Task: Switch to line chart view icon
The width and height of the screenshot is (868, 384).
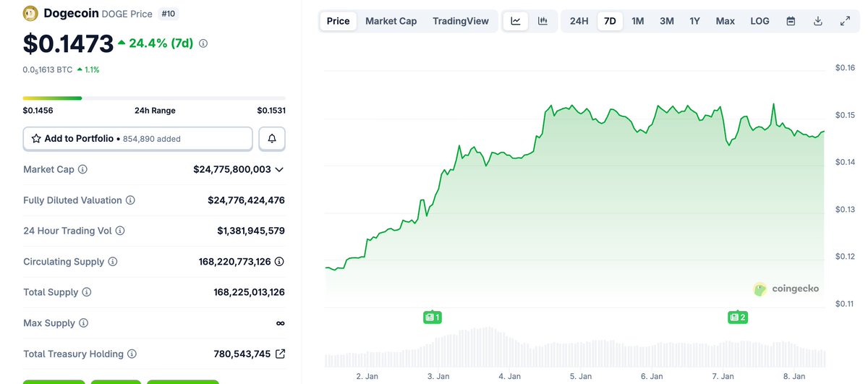Action: (516, 21)
